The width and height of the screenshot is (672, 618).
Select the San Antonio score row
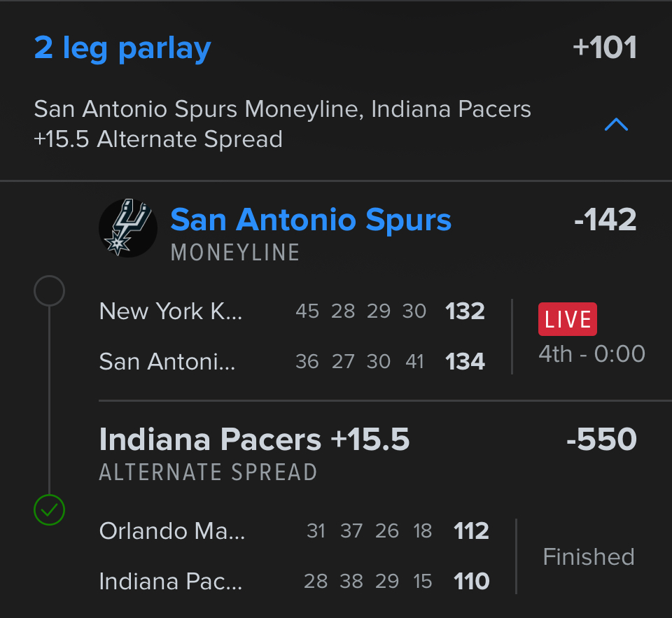click(x=292, y=361)
